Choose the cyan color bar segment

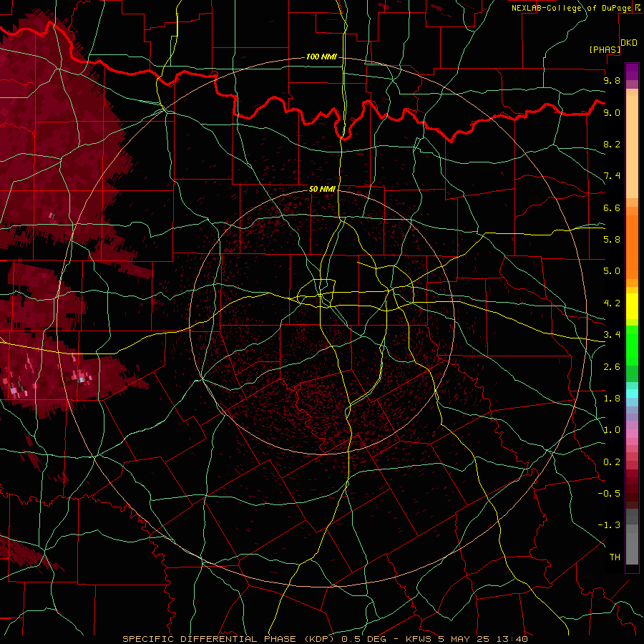(632, 394)
